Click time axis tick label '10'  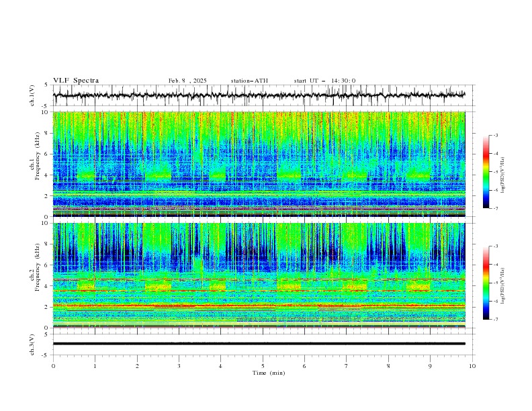point(472,366)
